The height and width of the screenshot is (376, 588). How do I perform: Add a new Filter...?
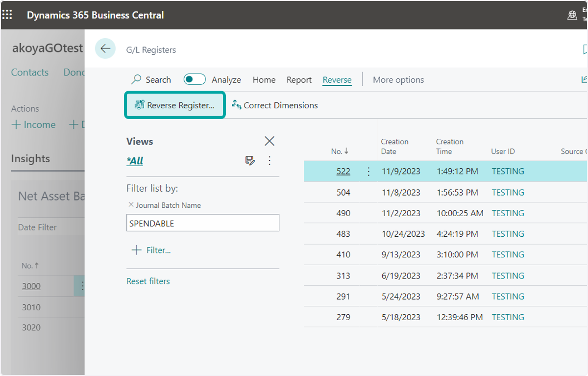click(x=151, y=250)
